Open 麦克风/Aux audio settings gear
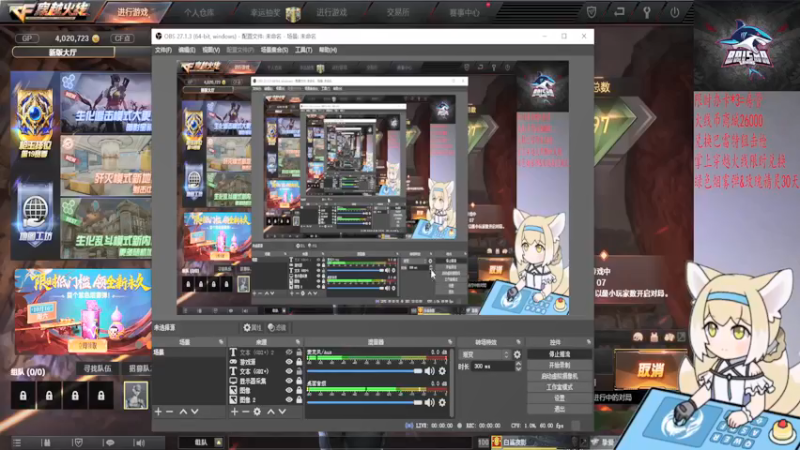This screenshot has height=450, width=800. 442,371
